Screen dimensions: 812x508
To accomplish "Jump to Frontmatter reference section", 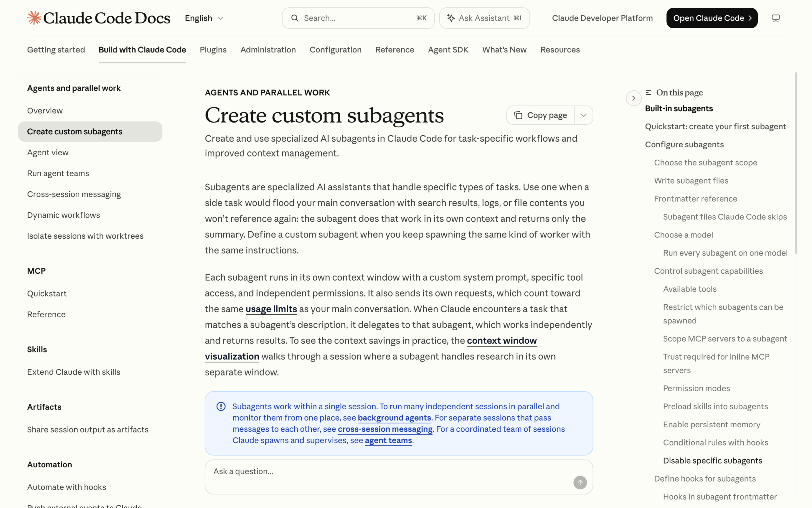I will [695, 198].
